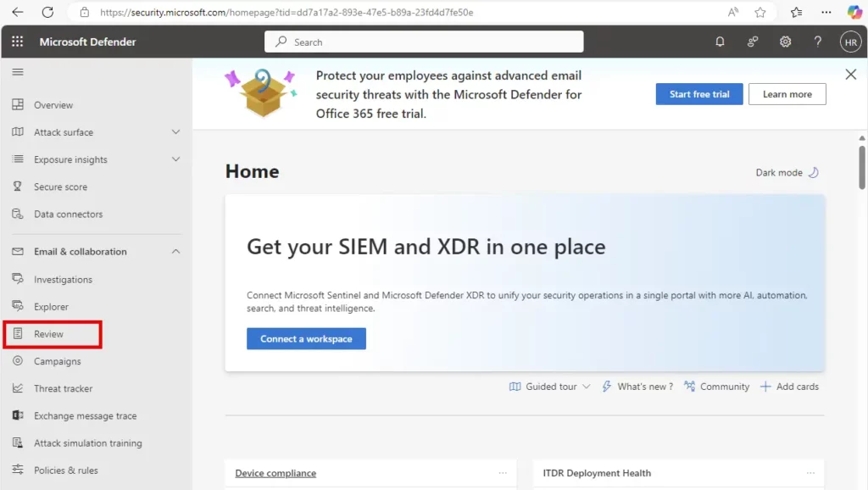Open Device compliance card options ellipsis
This screenshot has height=490, width=868.
pyautogui.click(x=503, y=473)
